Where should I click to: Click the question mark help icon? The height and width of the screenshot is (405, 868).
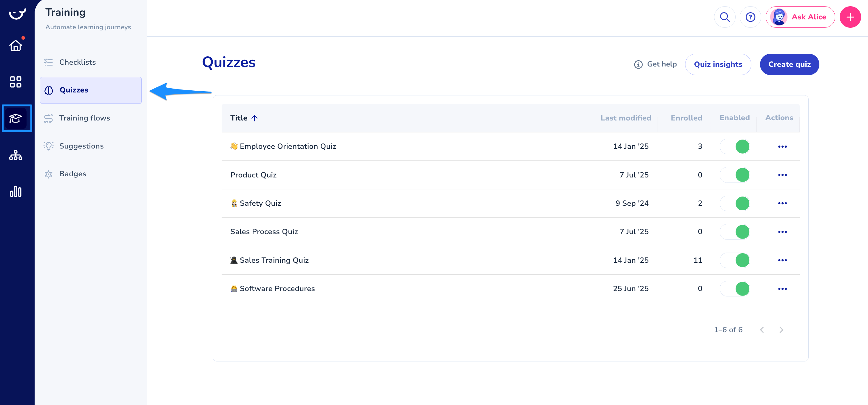[x=750, y=17]
